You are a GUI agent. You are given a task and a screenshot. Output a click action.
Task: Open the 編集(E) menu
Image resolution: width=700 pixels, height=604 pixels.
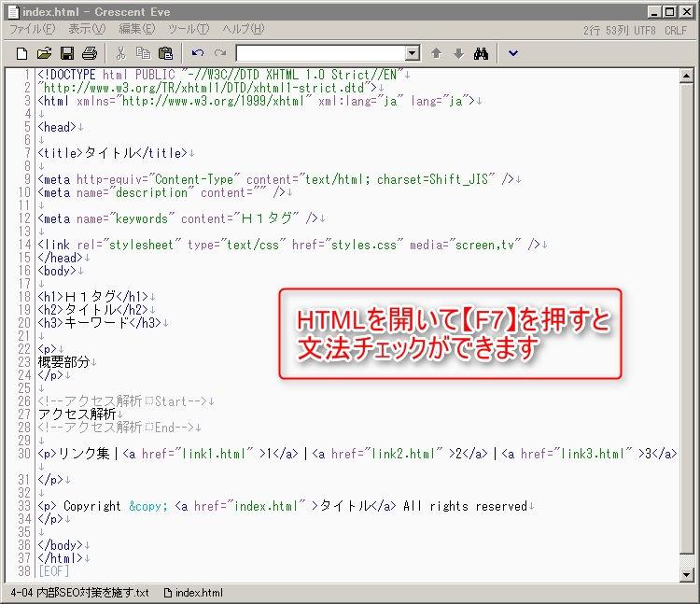(136, 29)
